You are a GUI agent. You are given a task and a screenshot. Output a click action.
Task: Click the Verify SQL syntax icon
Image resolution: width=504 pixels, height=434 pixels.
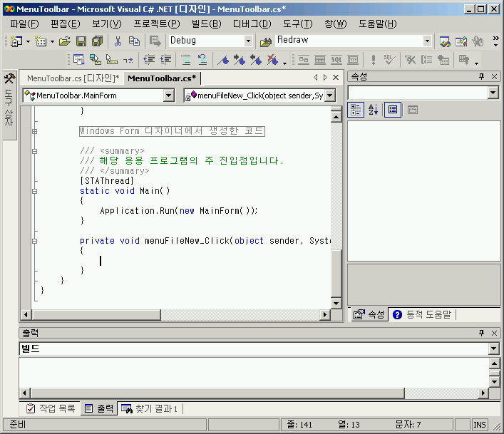point(389,60)
